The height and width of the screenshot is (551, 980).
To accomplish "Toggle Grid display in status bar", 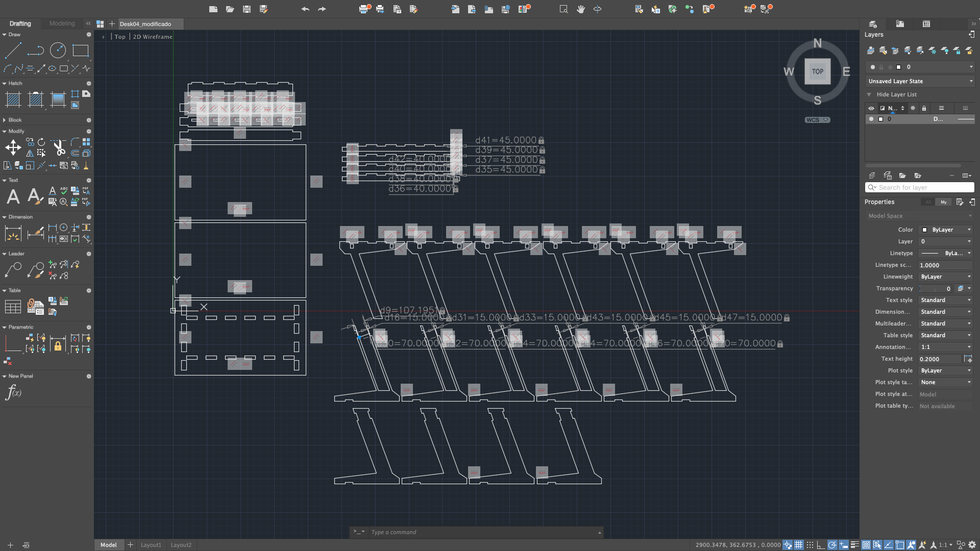I will [x=799, y=545].
